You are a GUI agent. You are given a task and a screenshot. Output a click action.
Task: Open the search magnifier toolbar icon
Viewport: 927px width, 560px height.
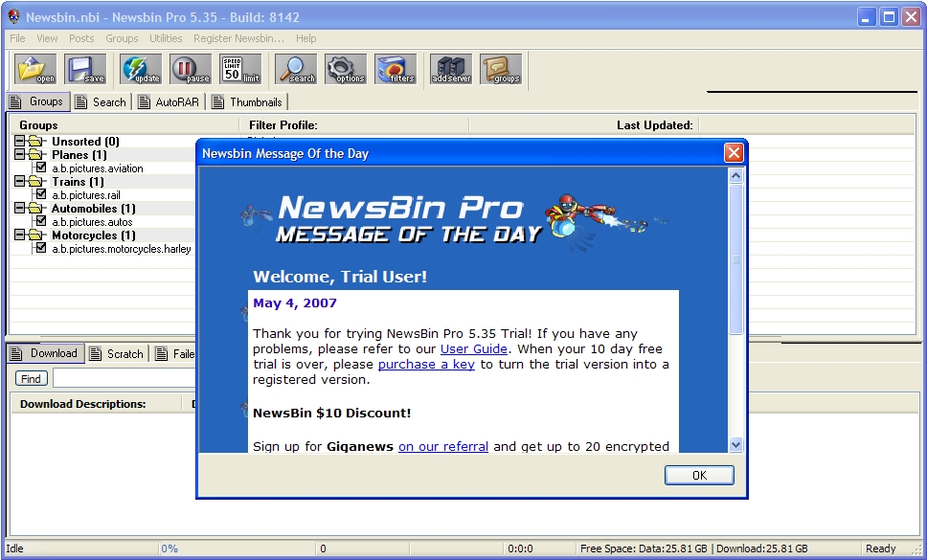click(x=296, y=69)
